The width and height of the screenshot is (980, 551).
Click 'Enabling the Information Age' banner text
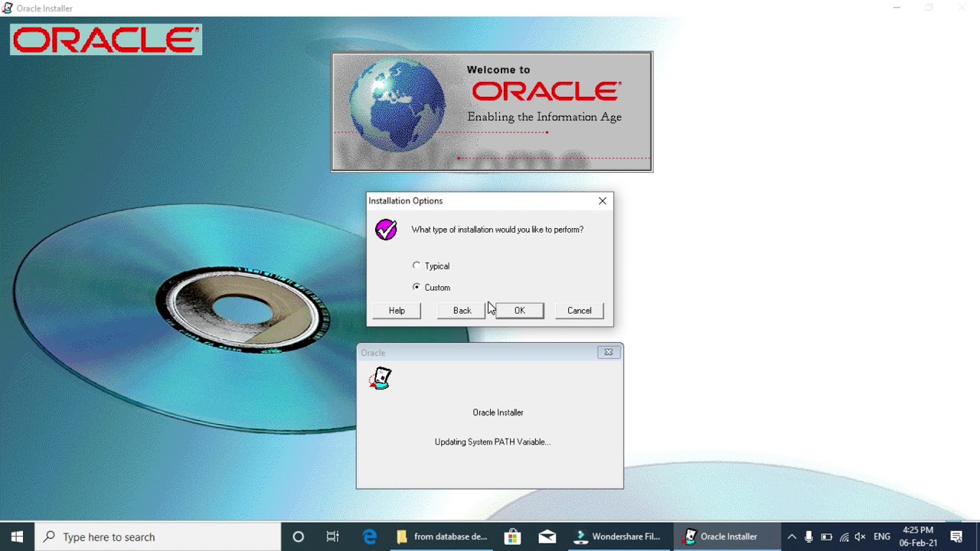544,117
